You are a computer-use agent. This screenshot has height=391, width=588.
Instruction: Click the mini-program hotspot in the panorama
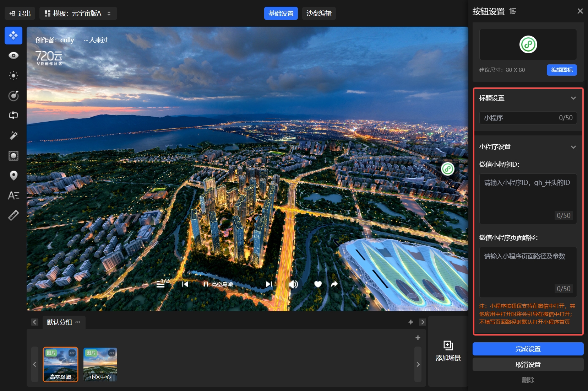click(447, 169)
